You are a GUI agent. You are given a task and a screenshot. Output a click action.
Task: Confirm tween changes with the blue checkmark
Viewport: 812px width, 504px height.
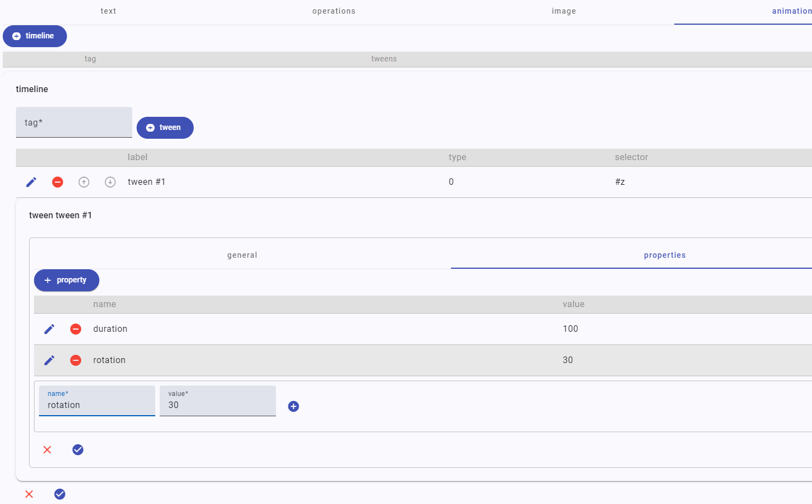[x=78, y=450]
